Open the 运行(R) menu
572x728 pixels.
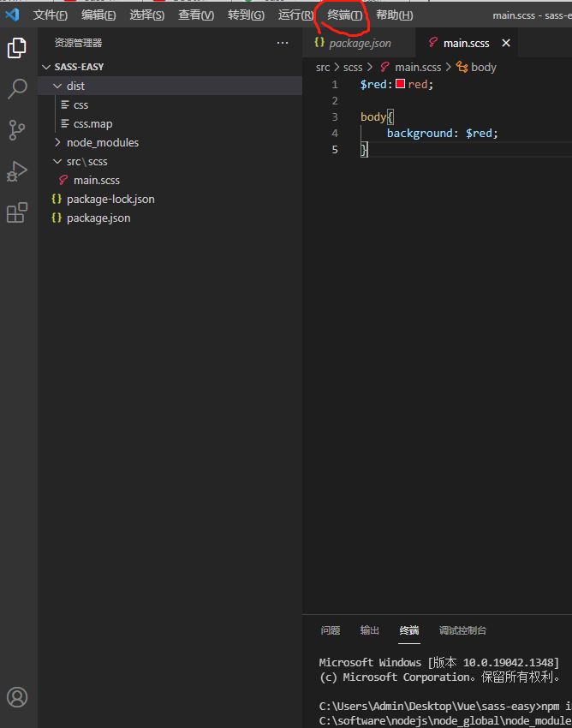coord(295,15)
